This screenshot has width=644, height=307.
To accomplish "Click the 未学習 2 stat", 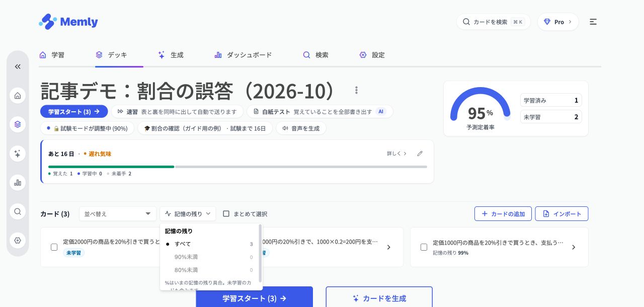I will point(551,117).
